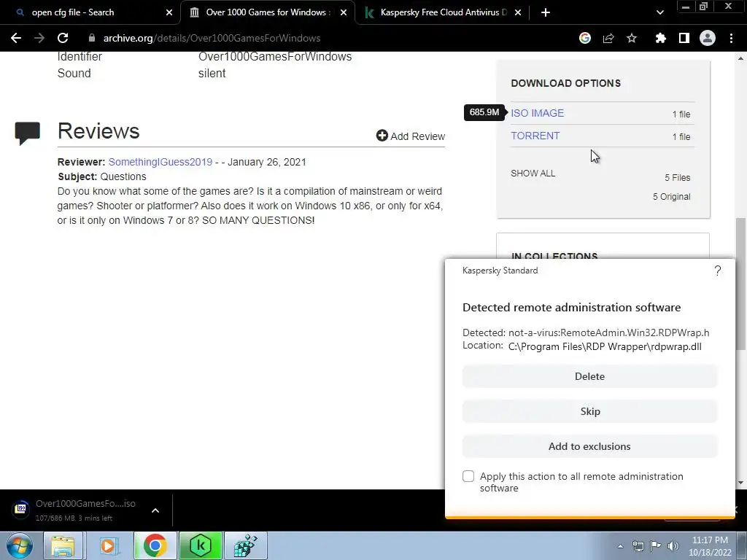Screen dimensions: 747x560
Task: Bookmark this page with the star icon
Action: [632, 38]
